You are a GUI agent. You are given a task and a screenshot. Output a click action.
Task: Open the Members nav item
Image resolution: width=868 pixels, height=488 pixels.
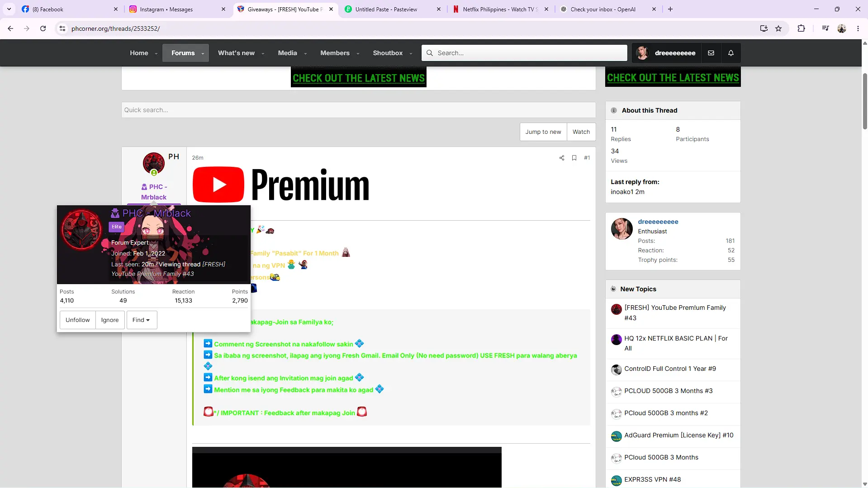point(335,53)
